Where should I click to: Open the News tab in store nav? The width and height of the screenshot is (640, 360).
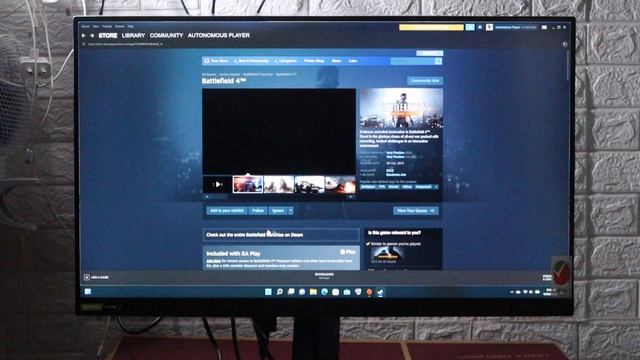click(x=336, y=61)
